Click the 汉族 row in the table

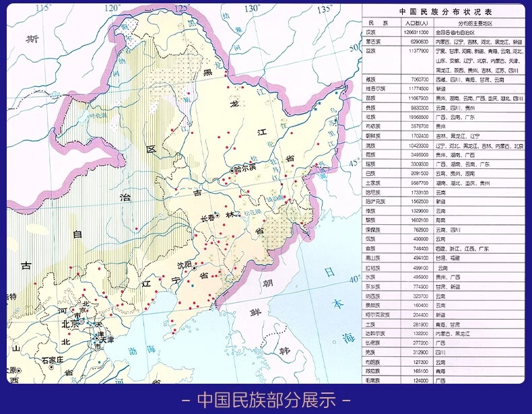(x=444, y=32)
